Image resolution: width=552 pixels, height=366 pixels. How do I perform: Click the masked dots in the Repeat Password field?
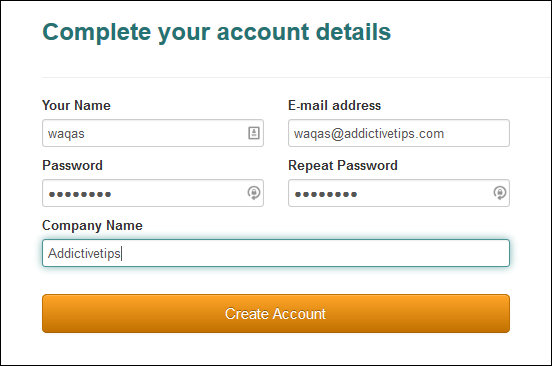click(x=326, y=194)
